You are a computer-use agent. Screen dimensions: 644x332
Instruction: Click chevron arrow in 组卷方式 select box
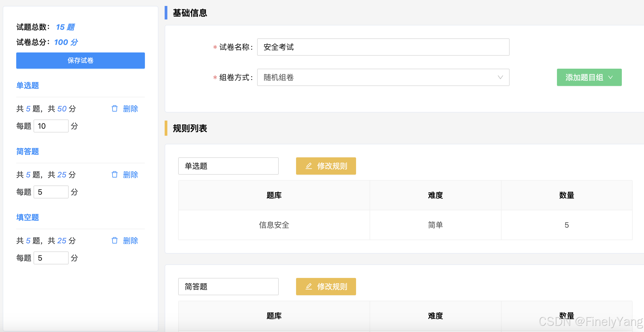point(500,77)
